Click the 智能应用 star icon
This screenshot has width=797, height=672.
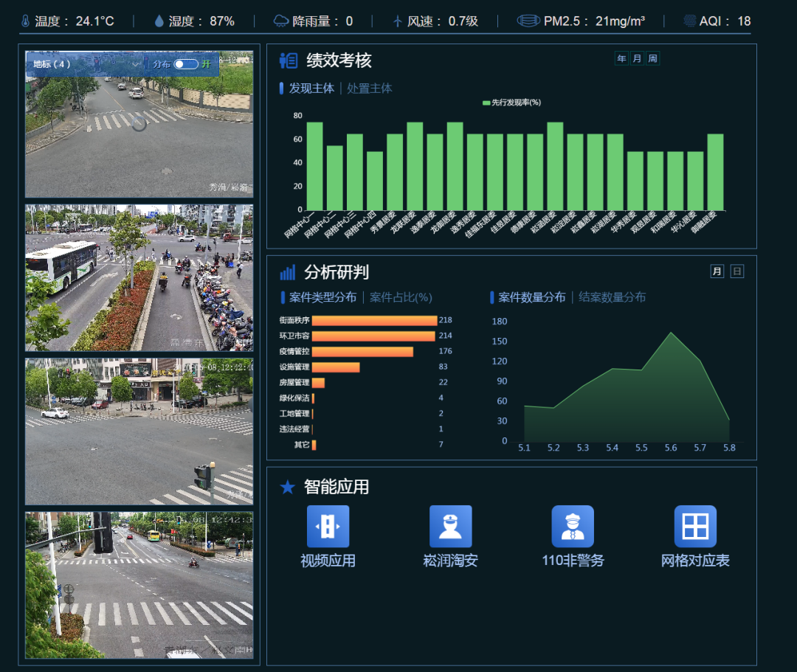pos(288,487)
